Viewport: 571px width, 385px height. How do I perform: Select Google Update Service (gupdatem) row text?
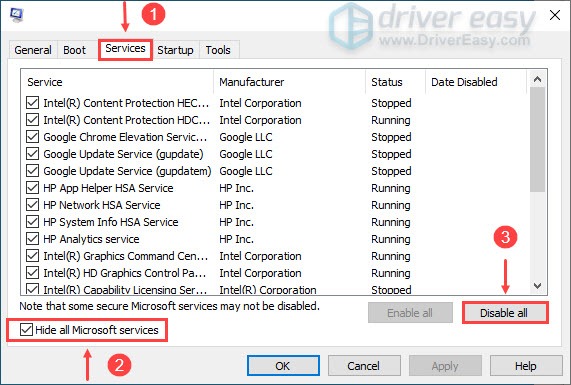pos(127,171)
